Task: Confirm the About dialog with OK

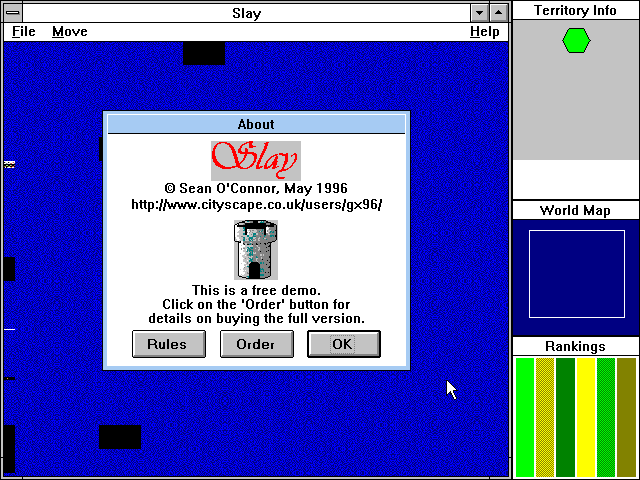Action: pos(343,344)
